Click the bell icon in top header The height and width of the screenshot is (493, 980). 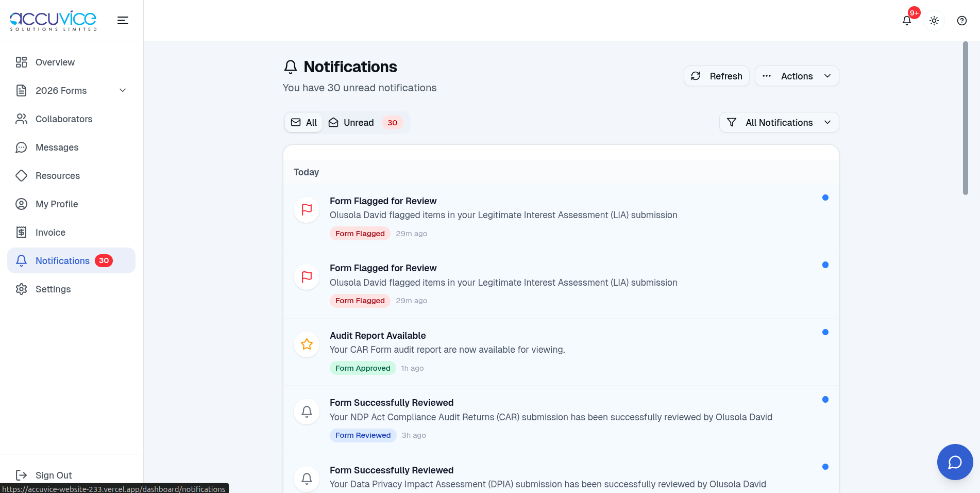click(907, 21)
